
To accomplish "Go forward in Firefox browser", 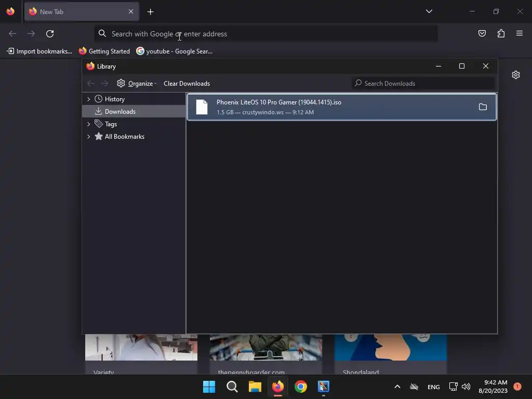I will (31, 34).
